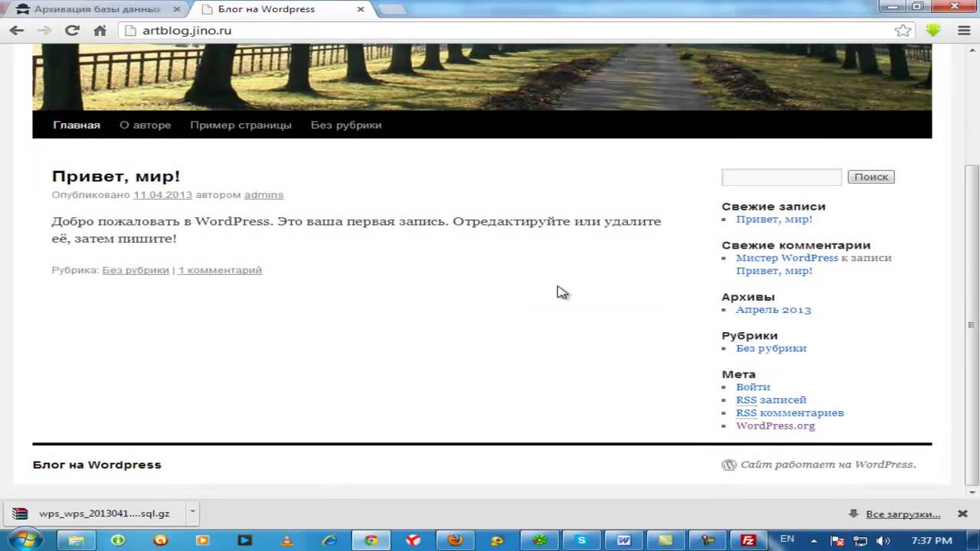Open the author 'admins' link
This screenshot has height=551, width=980.
(263, 194)
